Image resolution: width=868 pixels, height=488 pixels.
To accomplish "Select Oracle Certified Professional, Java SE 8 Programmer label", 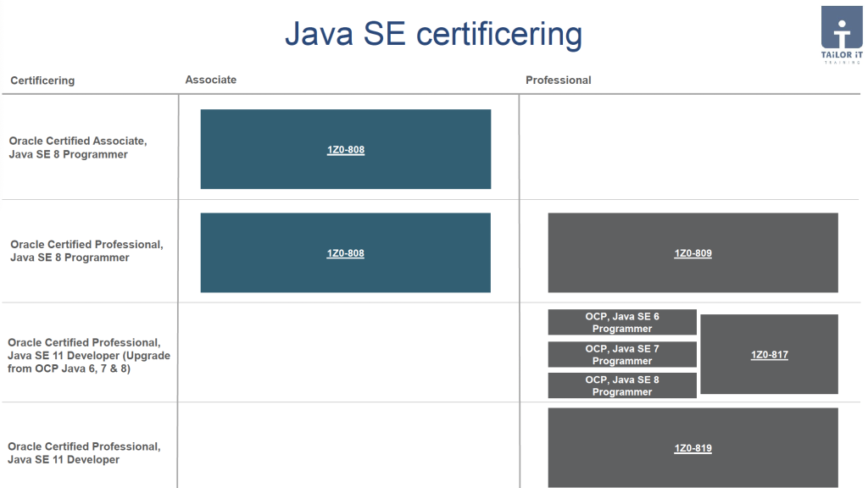I will (x=87, y=251).
